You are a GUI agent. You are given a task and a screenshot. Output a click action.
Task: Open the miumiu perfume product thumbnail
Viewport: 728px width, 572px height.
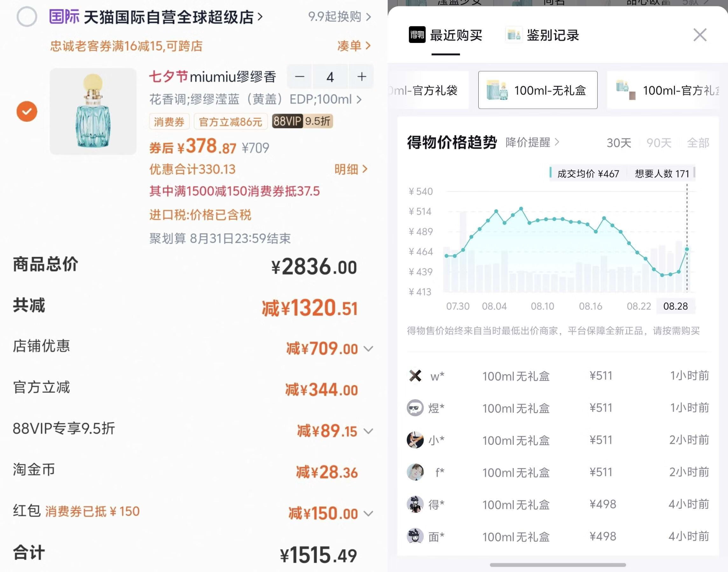[x=93, y=111]
